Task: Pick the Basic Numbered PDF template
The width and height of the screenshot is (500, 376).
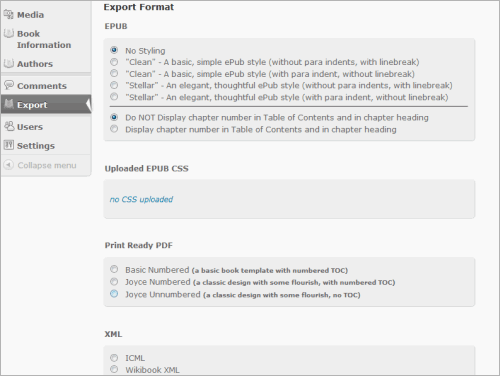Action: (114, 269)
